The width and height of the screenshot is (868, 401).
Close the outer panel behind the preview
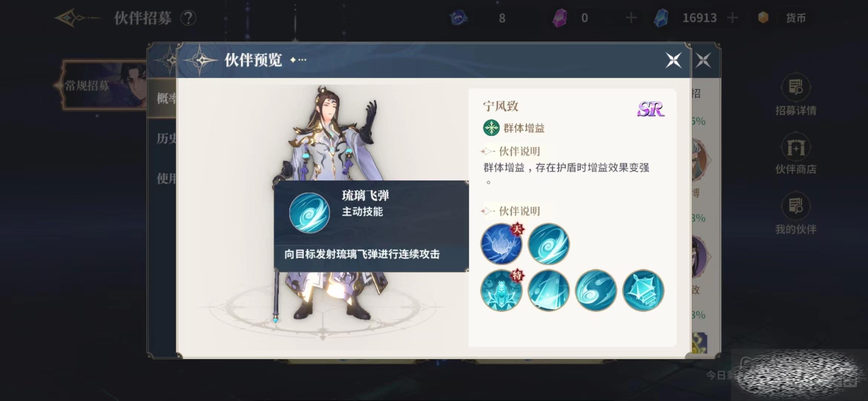(x=703, y=60)
